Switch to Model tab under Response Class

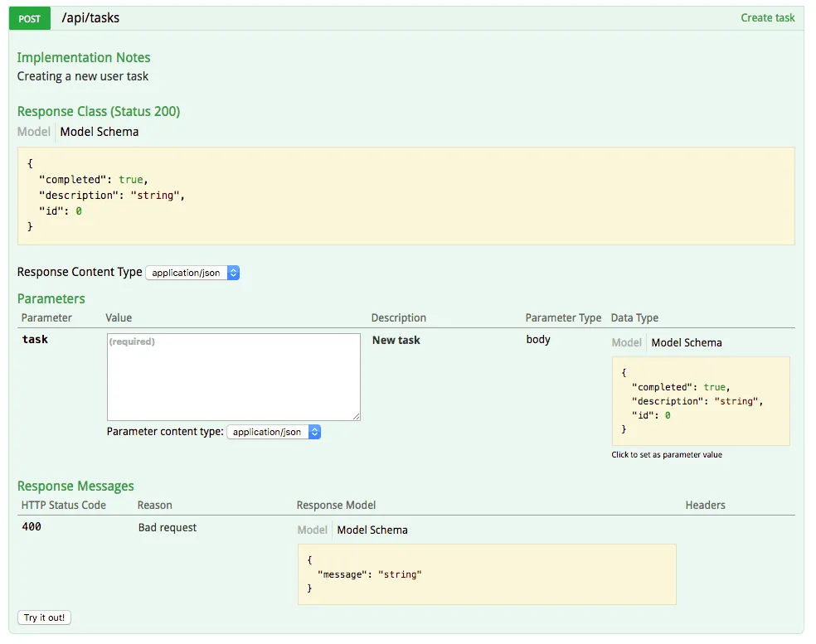(34, 132)
